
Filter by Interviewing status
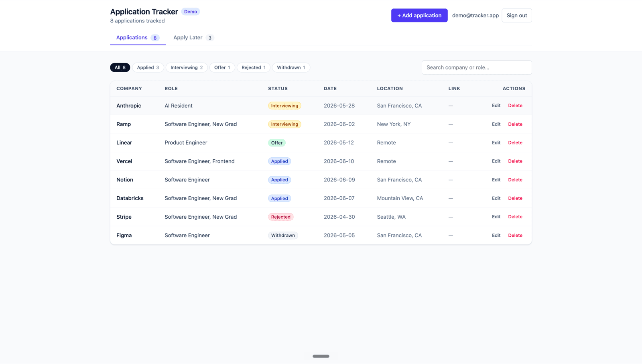coord(187,67)
